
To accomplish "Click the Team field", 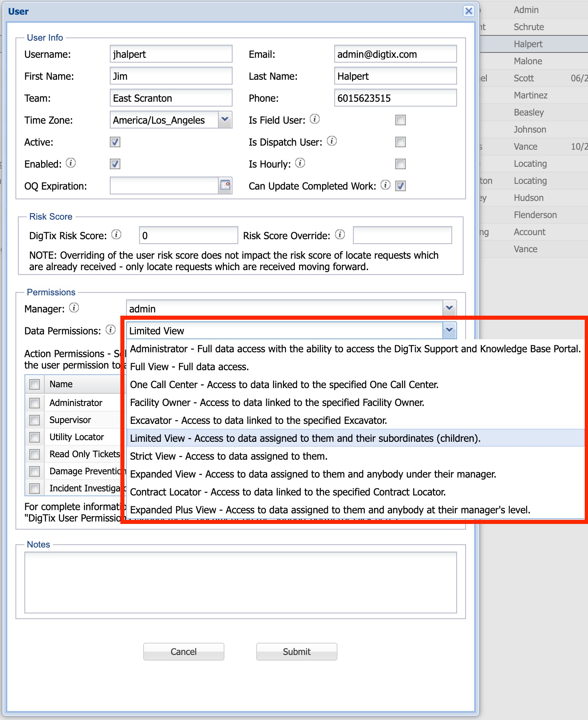I will click(x=171, y=98).
